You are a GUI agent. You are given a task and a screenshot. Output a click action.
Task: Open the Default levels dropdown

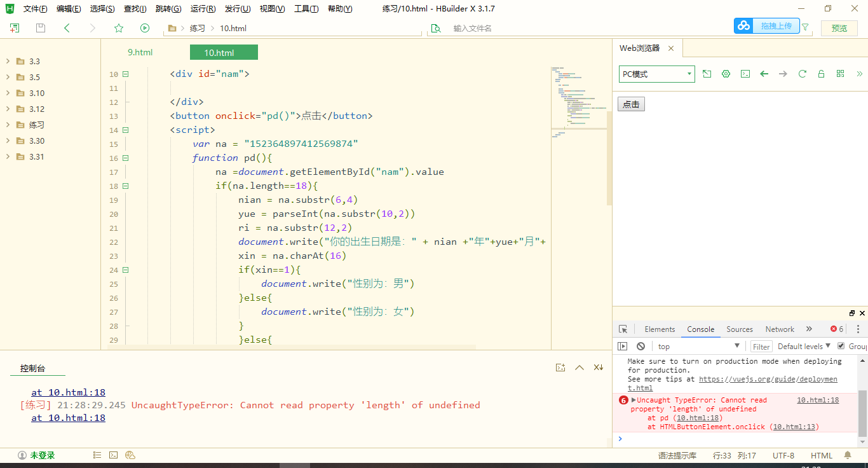804,347
